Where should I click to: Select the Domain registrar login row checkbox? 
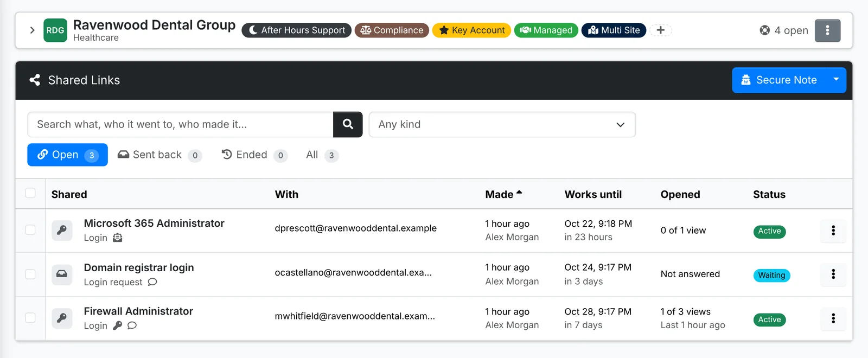coord(30,274)
